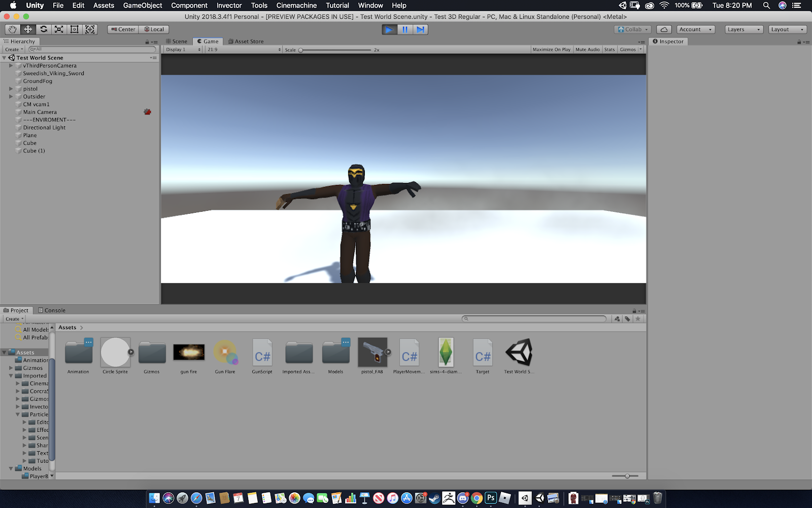Screen dimensions: 812x508
Task: Click the Favorites star icon in Project
Action: coord(638,319)
